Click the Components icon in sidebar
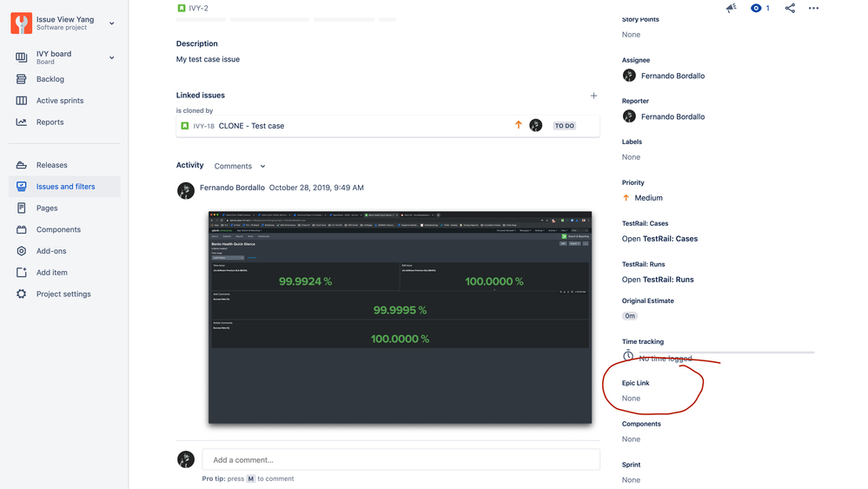Viewport: 868px width, 489px height. (21, 229)
